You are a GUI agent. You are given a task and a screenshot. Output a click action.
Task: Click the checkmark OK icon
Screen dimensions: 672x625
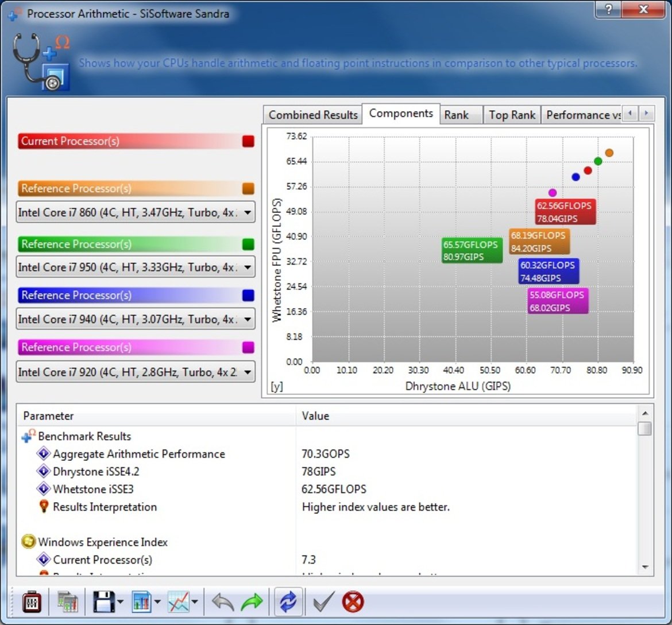[323, 602]
